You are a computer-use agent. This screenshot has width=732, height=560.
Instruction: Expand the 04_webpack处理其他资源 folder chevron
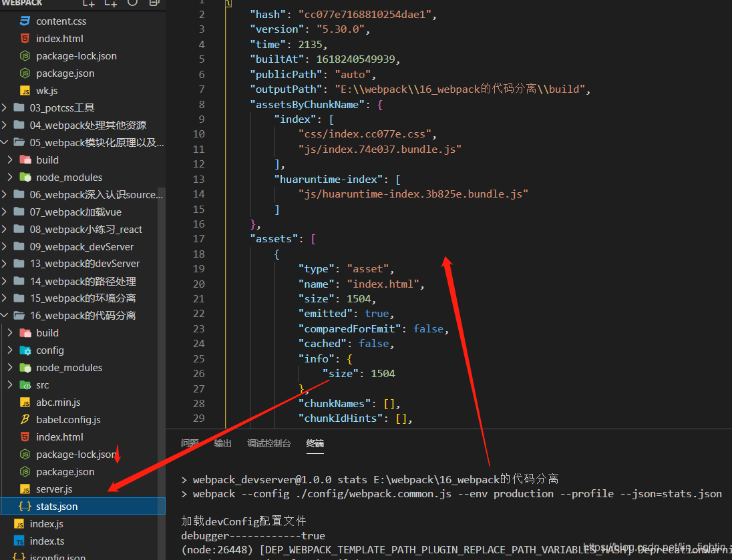[x=4, y=125]
